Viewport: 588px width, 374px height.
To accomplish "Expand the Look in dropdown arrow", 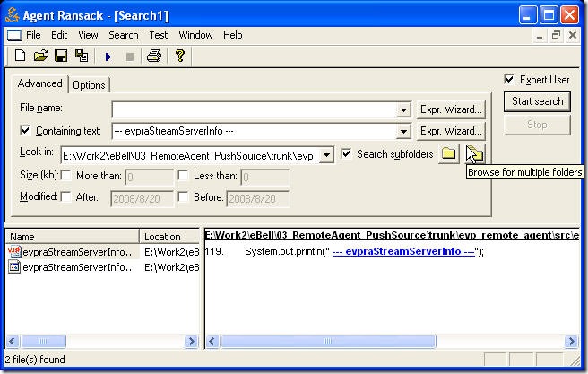I will (326, 155).
